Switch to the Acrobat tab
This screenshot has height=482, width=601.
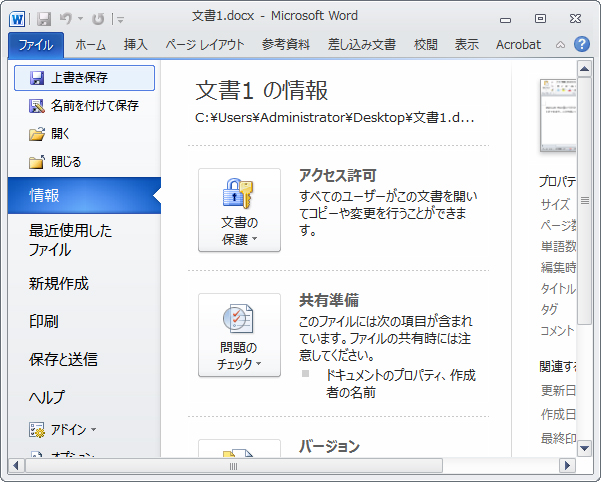click(x=518, y=45)
